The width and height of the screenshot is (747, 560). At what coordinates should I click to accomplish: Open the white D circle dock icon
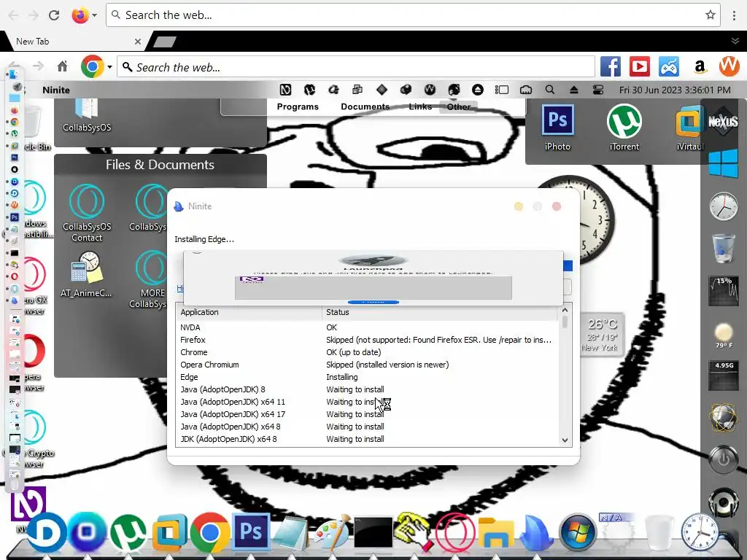point(46,533)
